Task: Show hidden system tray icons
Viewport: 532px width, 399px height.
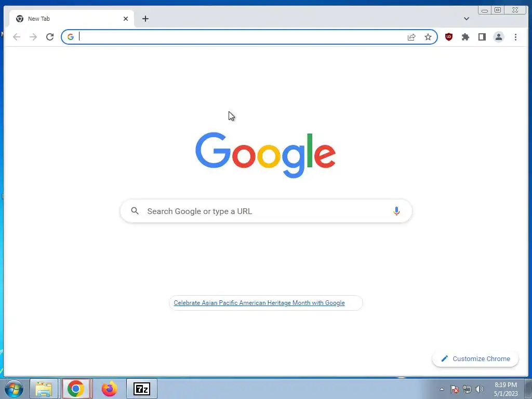Action: coord(442,389)
